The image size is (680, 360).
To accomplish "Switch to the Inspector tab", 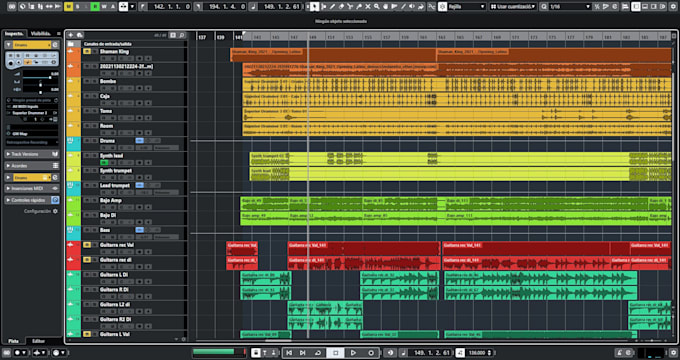I will (14, 33).
